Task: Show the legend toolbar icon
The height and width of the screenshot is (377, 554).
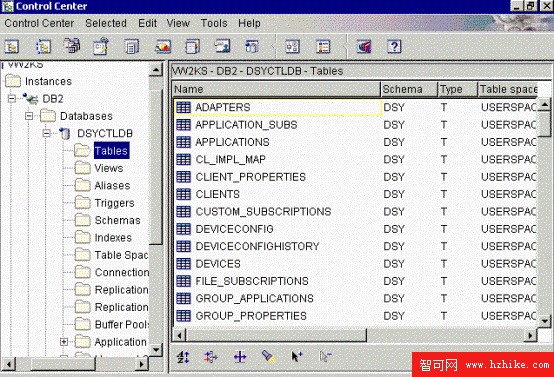Action: 323,47
